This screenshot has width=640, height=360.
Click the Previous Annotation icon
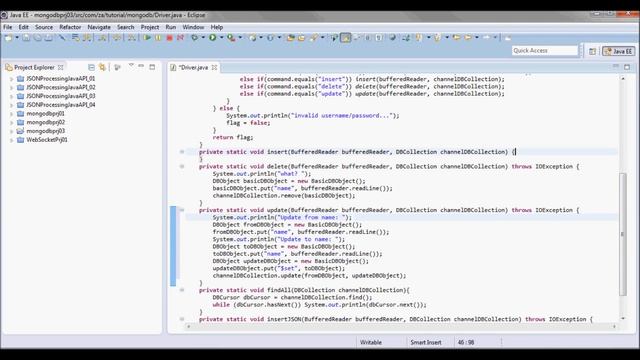coord(437,38)
